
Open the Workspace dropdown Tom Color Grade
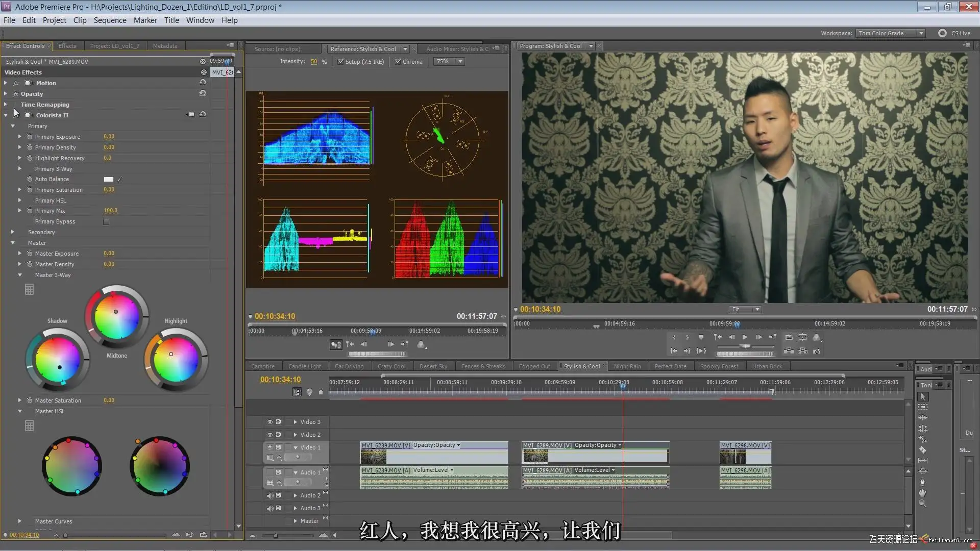(891, 33)
